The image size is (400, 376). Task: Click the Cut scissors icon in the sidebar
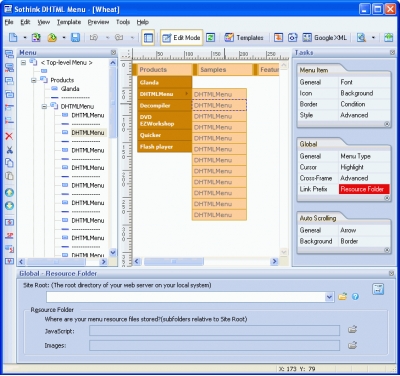click(x=9, y=150)
